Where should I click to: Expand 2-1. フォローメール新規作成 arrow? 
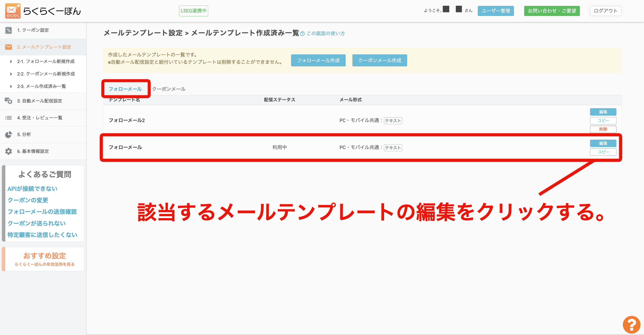tap(11, 62)
